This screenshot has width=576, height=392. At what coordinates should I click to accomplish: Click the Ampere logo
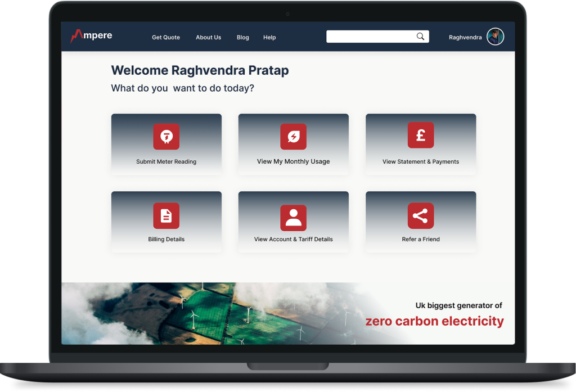92,35
